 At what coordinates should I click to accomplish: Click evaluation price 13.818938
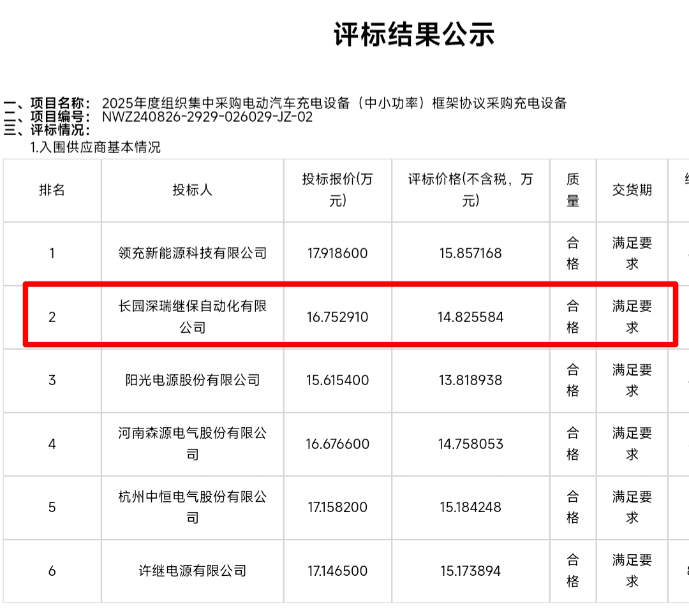tap(471, 381)
